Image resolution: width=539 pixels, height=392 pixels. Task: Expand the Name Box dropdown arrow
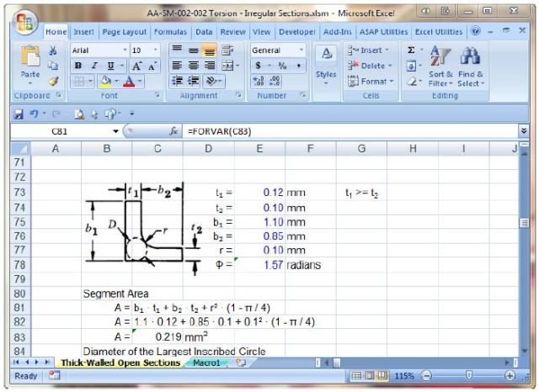pos(115,131)
